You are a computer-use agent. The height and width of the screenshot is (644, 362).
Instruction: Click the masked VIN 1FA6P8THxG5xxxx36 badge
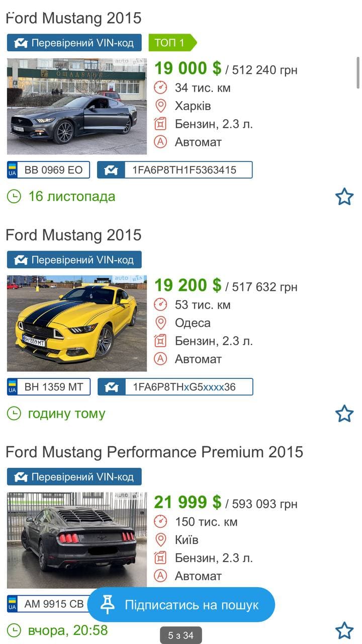click(175, 387)
